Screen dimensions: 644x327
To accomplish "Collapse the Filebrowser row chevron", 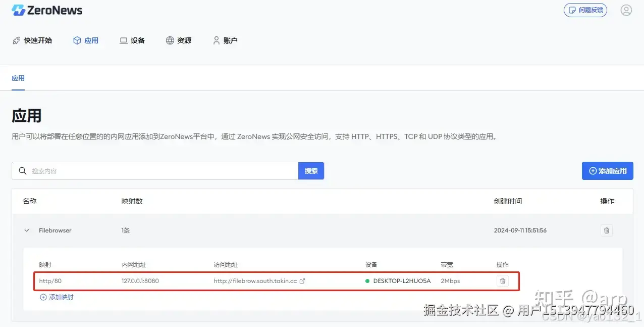I will (x=27, y=230).
